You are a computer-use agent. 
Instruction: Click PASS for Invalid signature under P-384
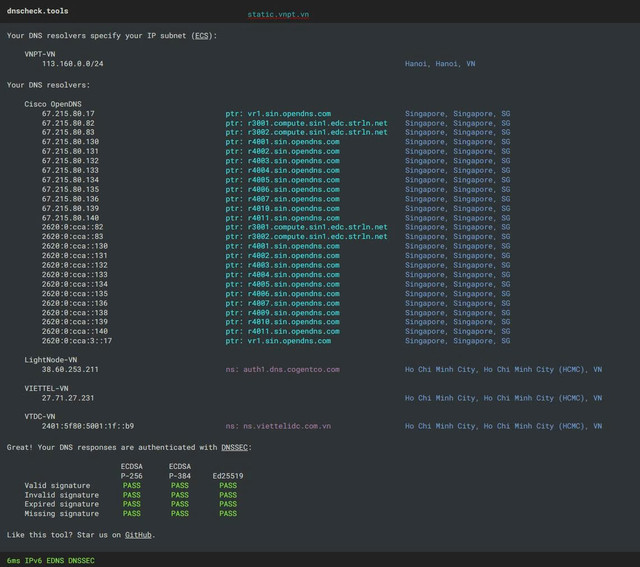(180, 495)
